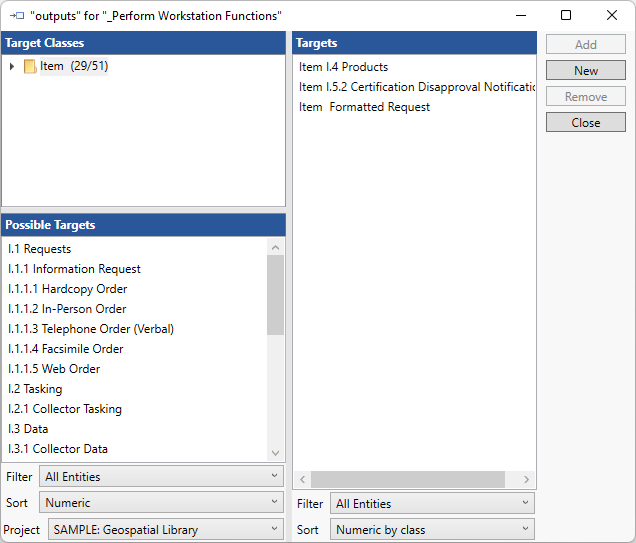Select I.1.1.3 Telephone Order (Verbal) entry
636x543 pixels.
click(91, 329)
